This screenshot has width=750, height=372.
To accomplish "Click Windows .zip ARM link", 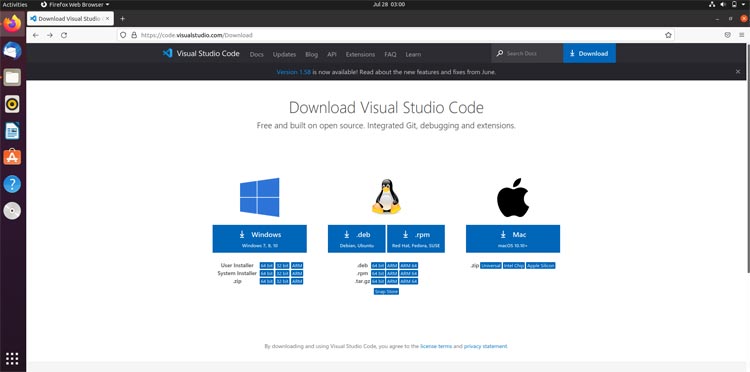I will pyautogui.click(x=297, y=281).
